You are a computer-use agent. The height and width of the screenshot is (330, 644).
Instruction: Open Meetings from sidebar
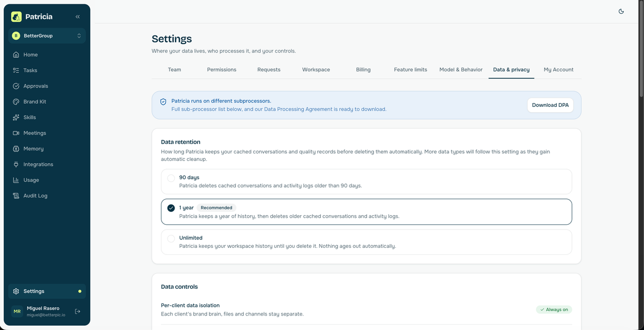[x=47, y=133]
